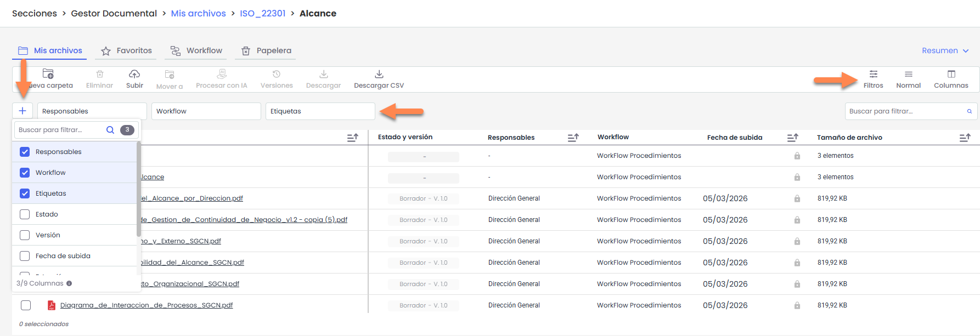
Task: Navigate to ISO_22301 breadcrumb link
Action: coord(262,13)
